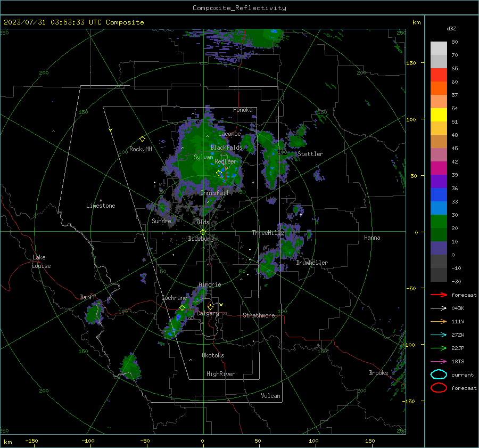Click the HighRiver label
Screen dimensions: 479x448
tap(221, 374)
